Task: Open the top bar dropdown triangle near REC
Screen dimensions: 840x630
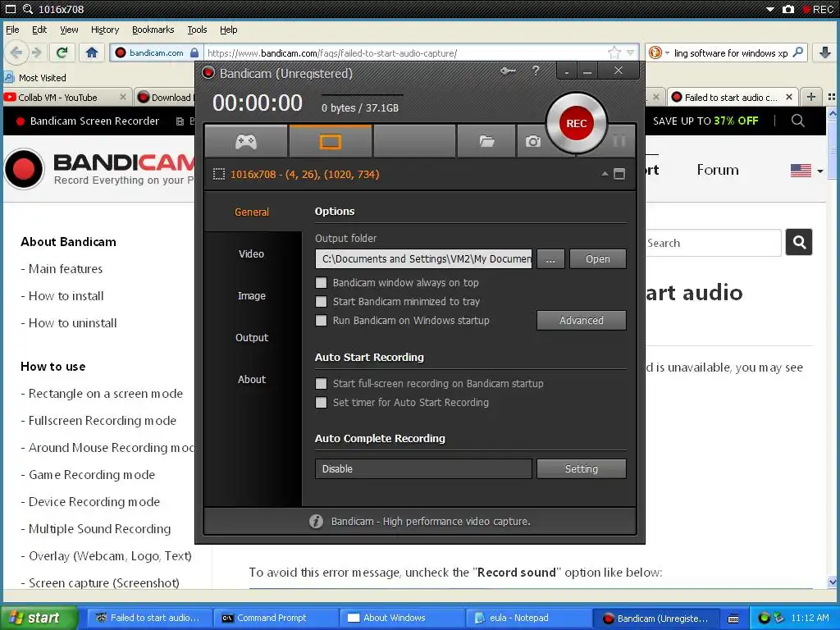Action: pyautogui.click(x=770, y=9)
